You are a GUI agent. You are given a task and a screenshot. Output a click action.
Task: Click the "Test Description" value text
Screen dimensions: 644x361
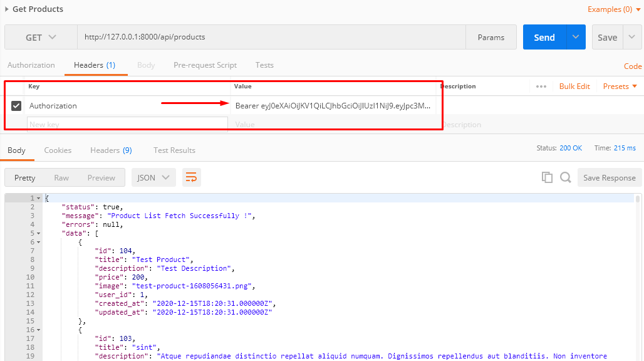click(x=194, y=268)
